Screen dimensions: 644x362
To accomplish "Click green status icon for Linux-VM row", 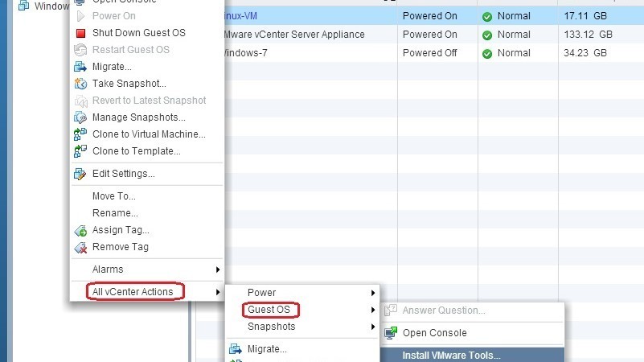I will click(487, 16).
